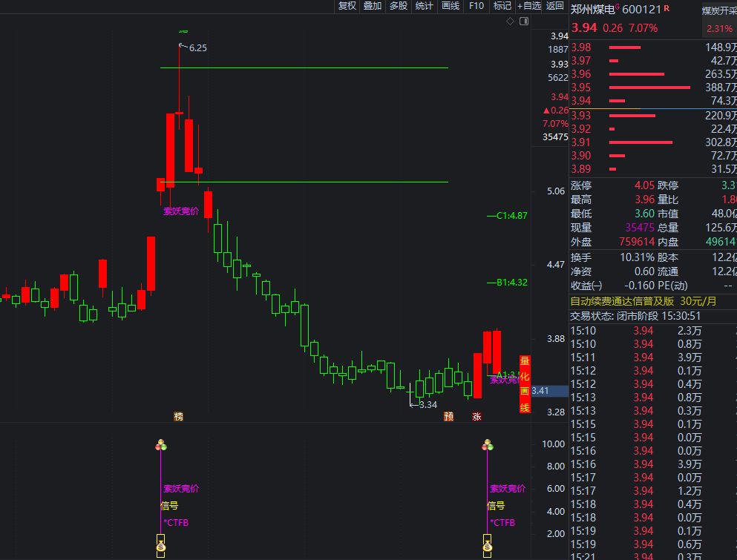Select the tick row showing 0.6万 volume
This screenshot has height=560, width=737.
click(653, 544)
